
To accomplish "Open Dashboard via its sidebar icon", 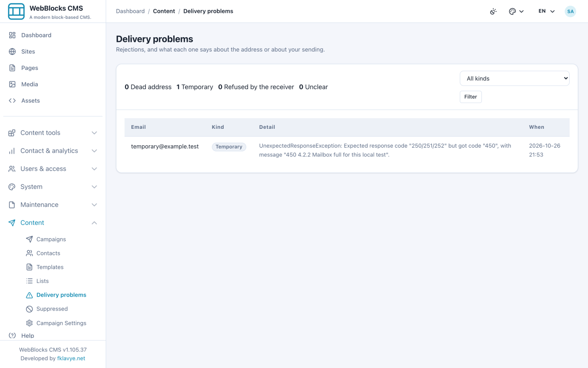I will coord(12,35).
